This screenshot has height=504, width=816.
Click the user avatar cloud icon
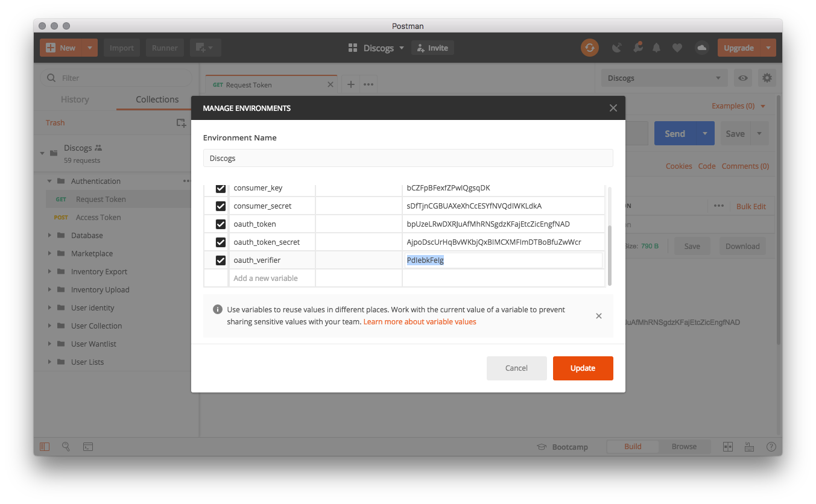pyautogui.click(x=701, y=48)
